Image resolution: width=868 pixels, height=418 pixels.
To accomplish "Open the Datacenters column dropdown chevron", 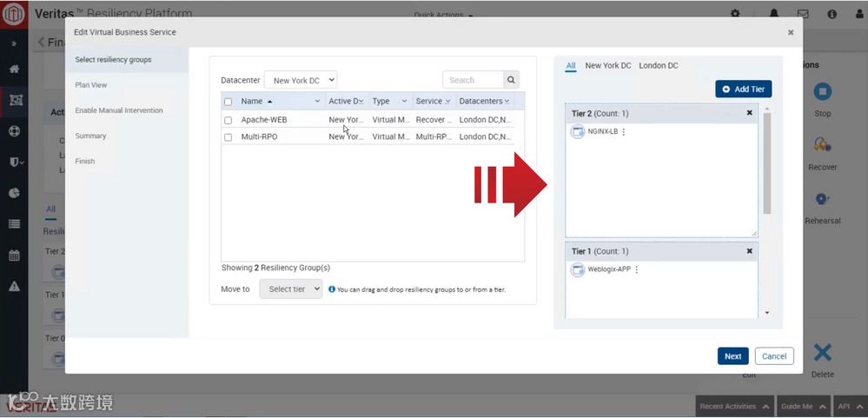I will [x=507, y=102].
